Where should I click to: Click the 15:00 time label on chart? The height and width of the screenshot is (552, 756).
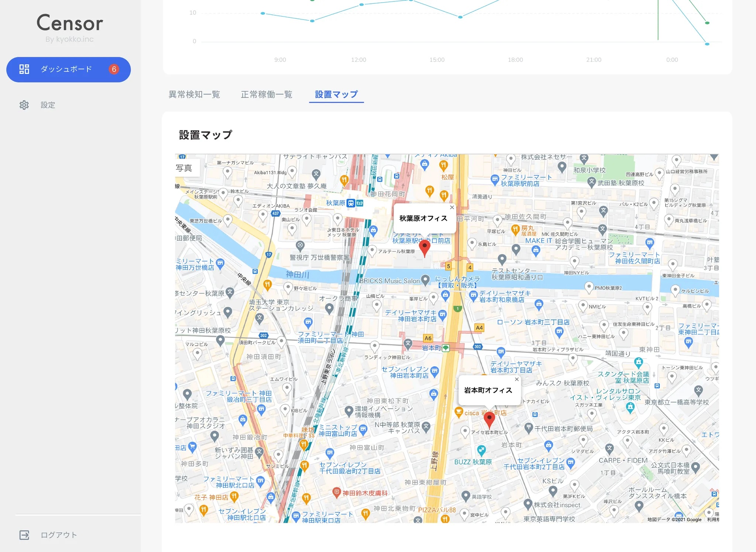pyautogui.click(x=437, y=60)
